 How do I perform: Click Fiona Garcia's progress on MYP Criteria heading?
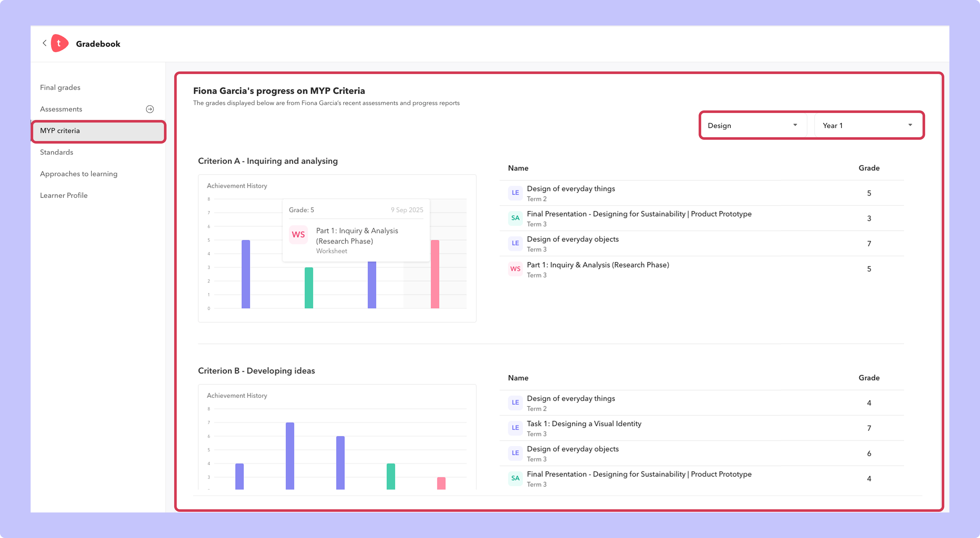tap(279, 91)
